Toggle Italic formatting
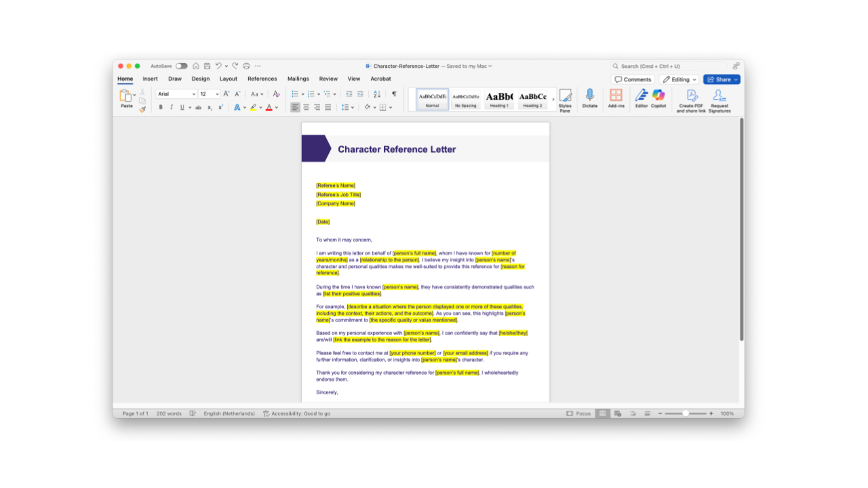The width and height of the screenshot is (868, 488). [171, 107]
